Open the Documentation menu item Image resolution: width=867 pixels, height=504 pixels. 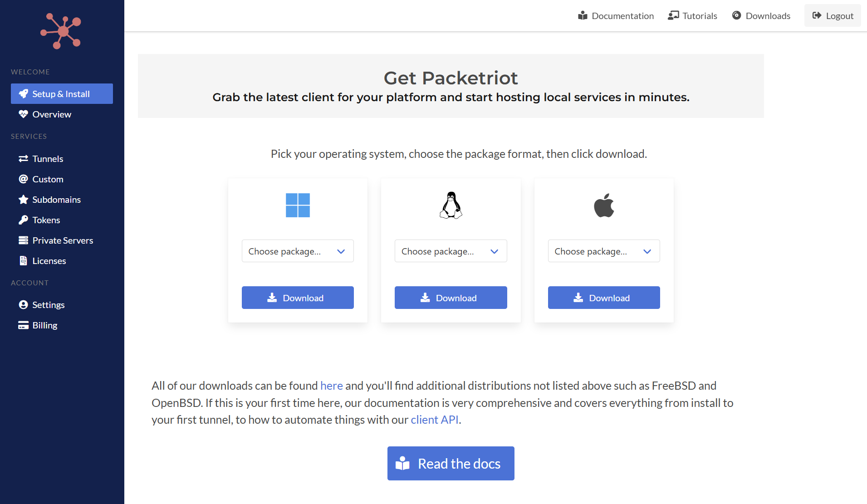(x=616, y=16)
